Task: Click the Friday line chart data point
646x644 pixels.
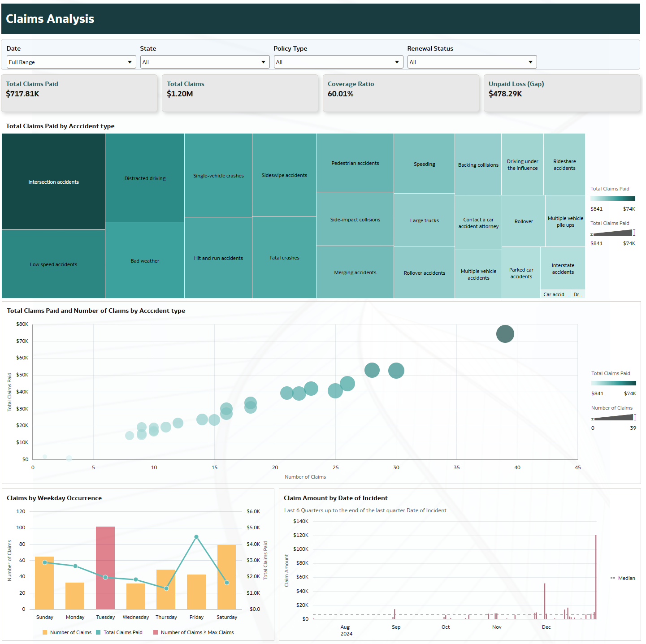Action: pos(196,537)
